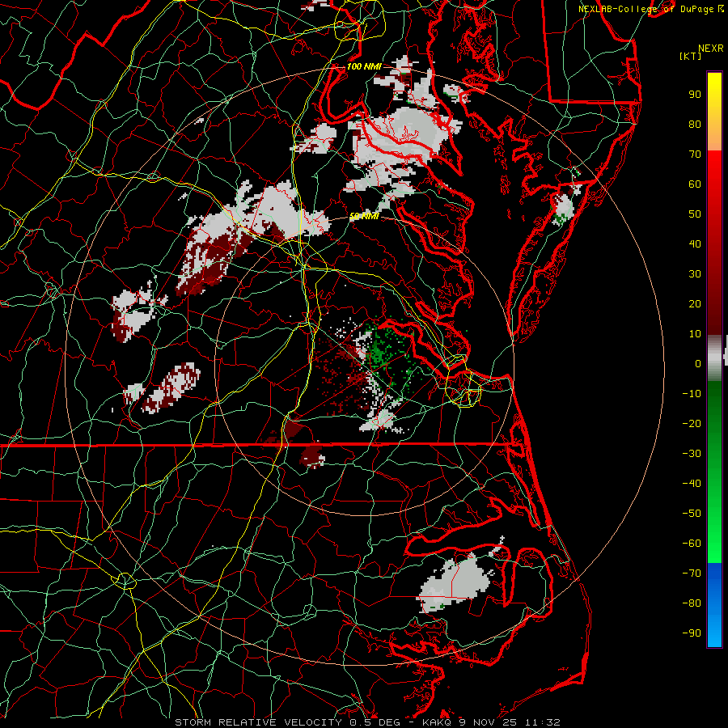The image size is (728, 728).
Task: Select the -10 value on velocity scale
Action: (692, 394)
